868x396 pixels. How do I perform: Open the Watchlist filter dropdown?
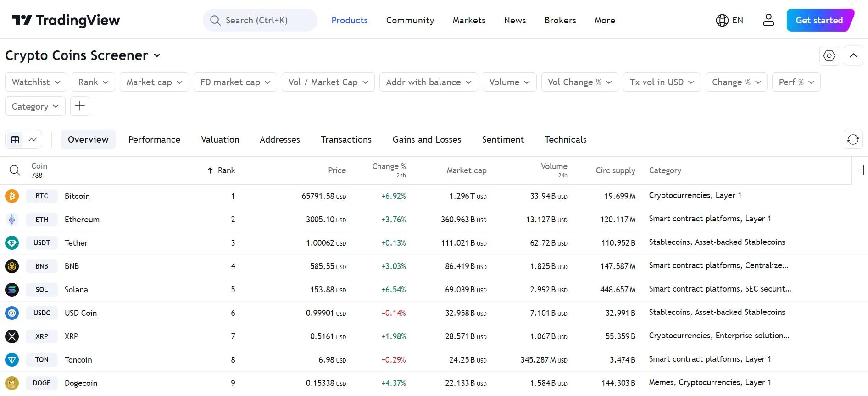coord(36,82)
